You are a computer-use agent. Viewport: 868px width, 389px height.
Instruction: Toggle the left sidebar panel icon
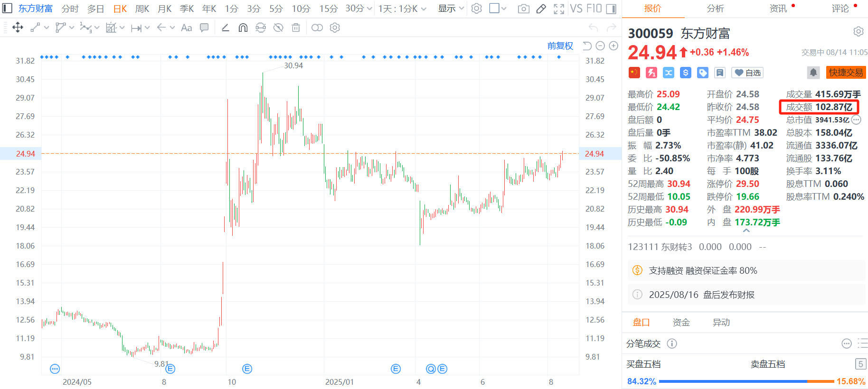tap(8, 9)
